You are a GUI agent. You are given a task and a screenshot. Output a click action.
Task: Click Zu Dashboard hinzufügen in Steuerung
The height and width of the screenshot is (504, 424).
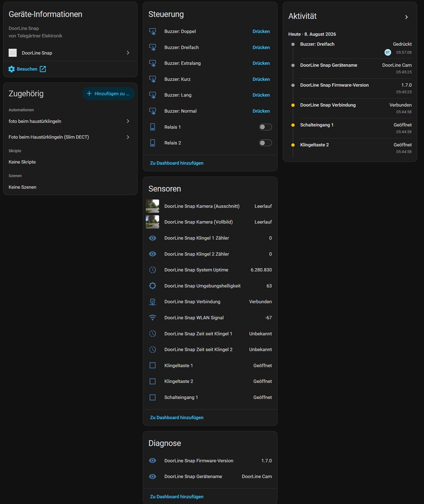coord(177,163)
